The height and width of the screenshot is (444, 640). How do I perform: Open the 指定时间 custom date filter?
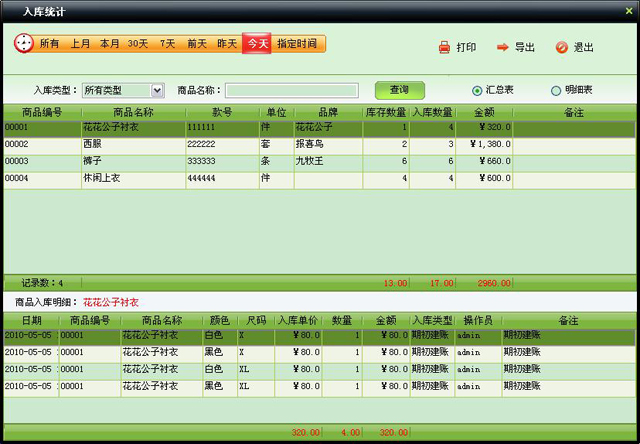coord(297,44)
